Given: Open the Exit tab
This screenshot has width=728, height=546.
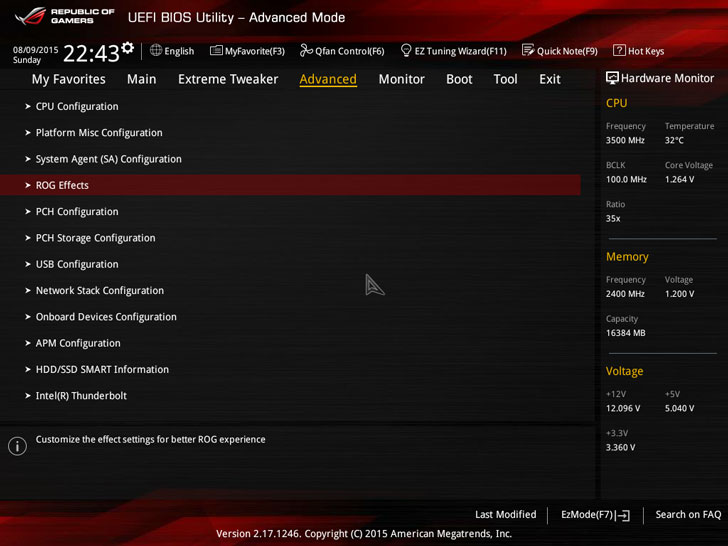Looking at the screenshot, I should (x=550, y=79).
